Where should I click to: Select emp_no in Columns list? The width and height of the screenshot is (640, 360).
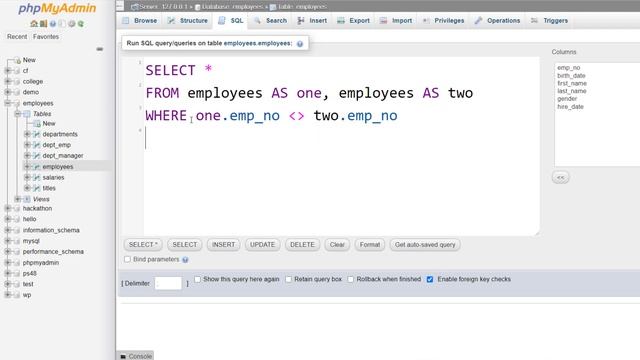coord(569,68)
